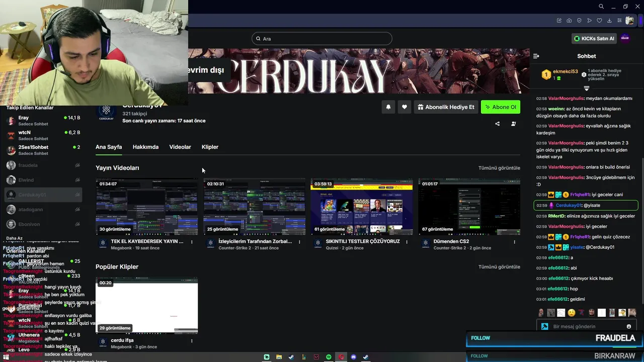Click the snapshot camera icon in address bar
The width and height of the screenshot is (644, 362).
coord(569,21)
